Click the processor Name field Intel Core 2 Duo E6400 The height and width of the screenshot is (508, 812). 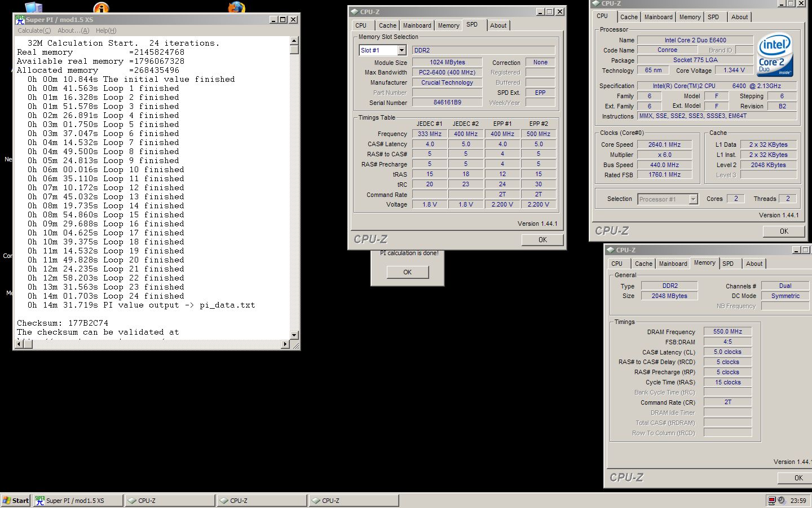[x=695, y=40]
